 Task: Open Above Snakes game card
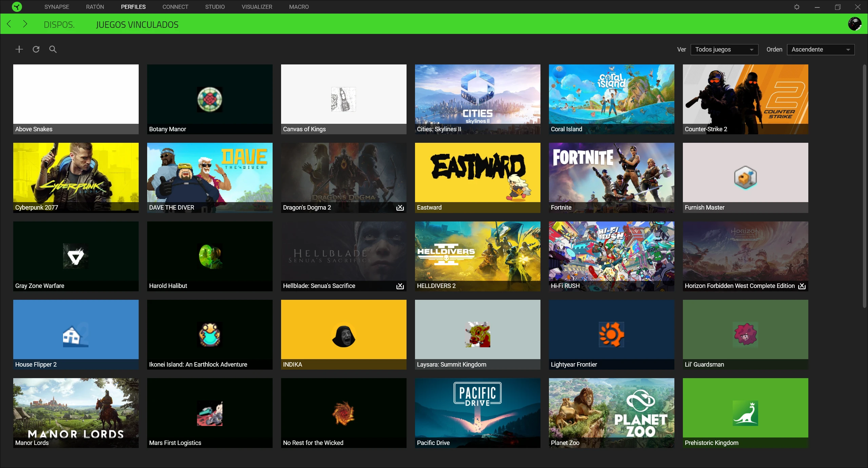76,99
